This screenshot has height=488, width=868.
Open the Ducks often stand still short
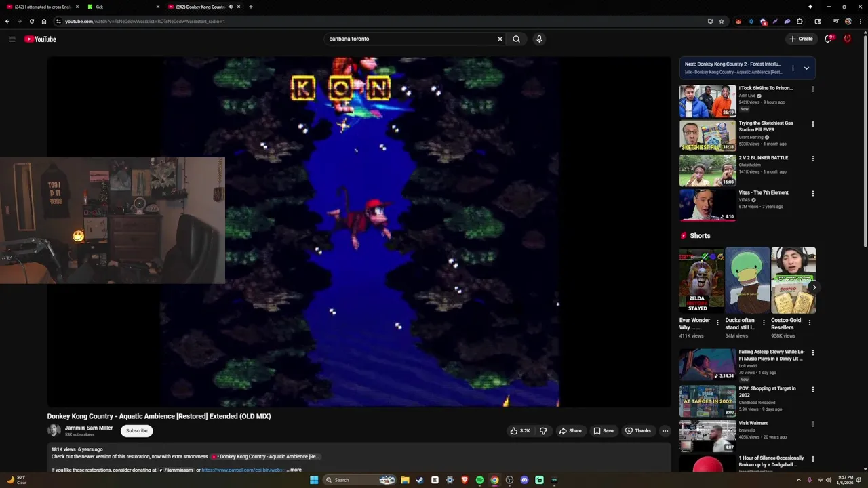click(x=747, y=280)
